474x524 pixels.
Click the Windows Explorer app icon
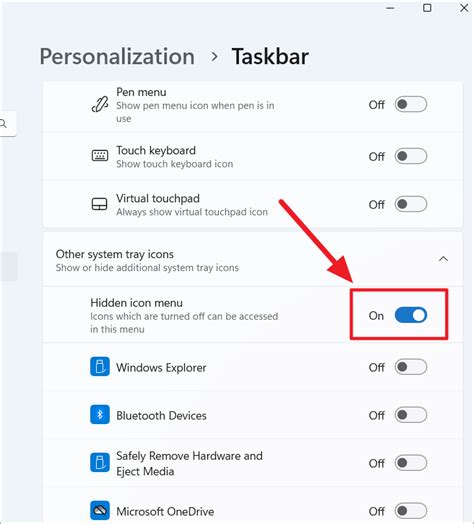pos(100,367)
